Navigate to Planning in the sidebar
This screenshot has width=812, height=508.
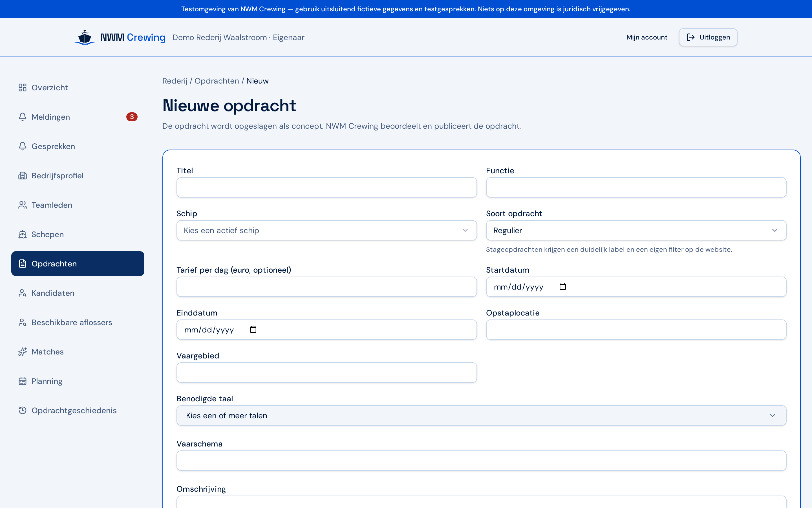coord(78,381)
